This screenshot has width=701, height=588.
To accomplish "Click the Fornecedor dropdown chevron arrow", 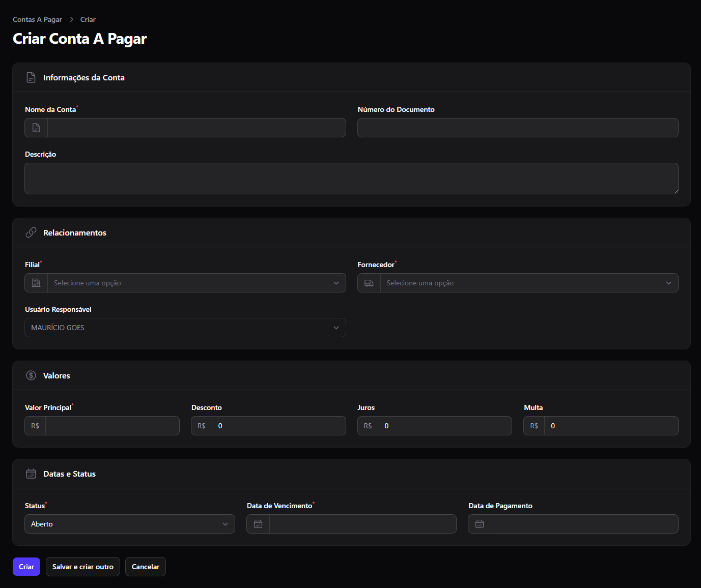I will pos(668,283).
